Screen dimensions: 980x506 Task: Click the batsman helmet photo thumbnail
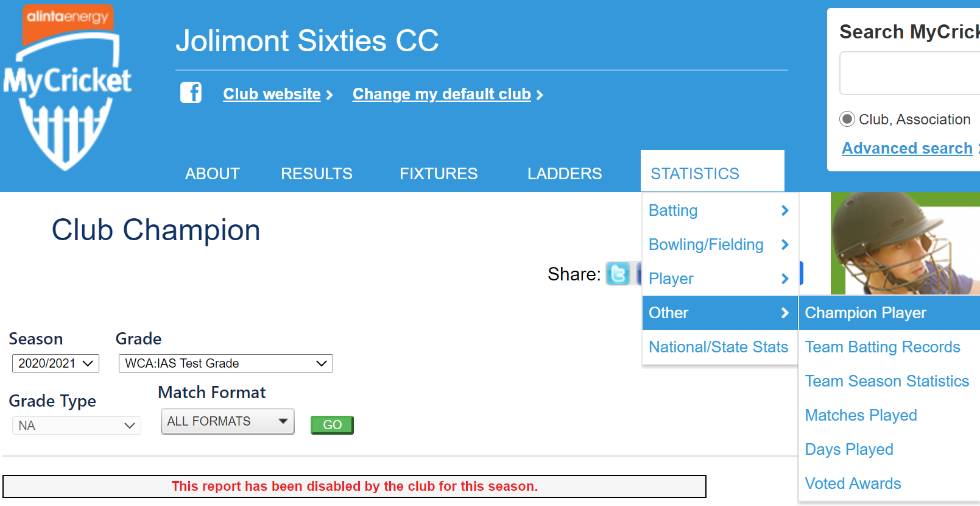point(904,243)
